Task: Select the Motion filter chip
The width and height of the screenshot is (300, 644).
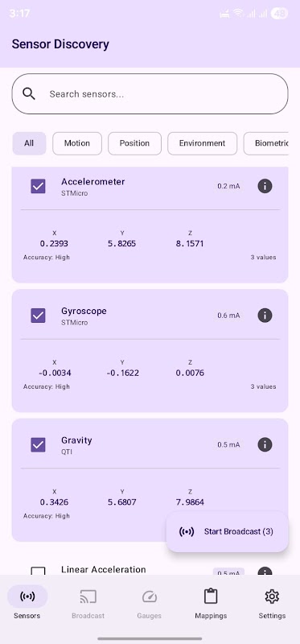Action: pyautogui.click(x=77, y=143)
